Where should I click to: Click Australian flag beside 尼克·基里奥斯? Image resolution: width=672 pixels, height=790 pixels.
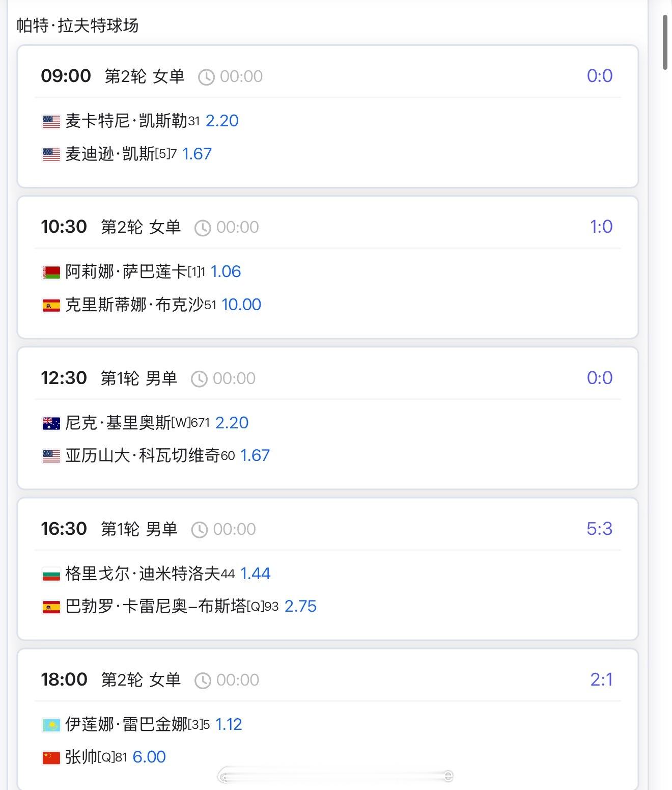tap(51, 423)
